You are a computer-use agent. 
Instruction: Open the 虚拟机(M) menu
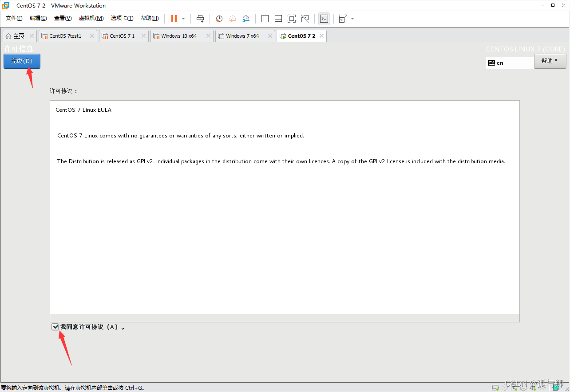[91, 18]
